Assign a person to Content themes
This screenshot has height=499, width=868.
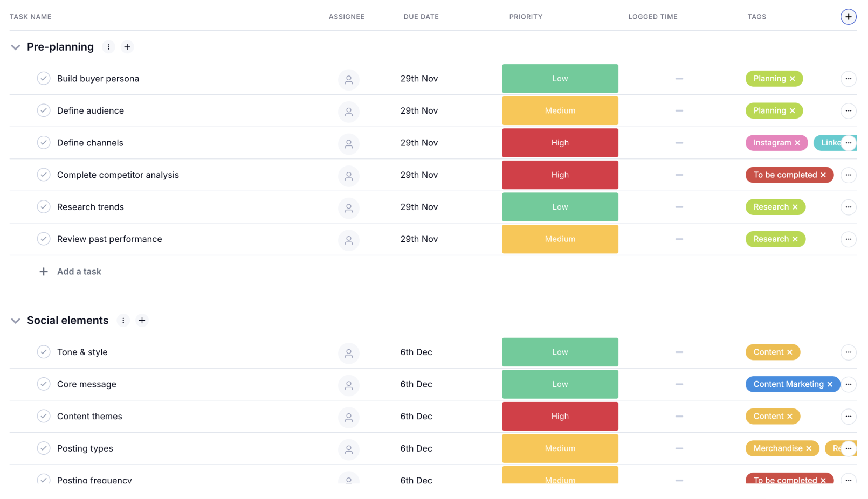tap(349, 417)
